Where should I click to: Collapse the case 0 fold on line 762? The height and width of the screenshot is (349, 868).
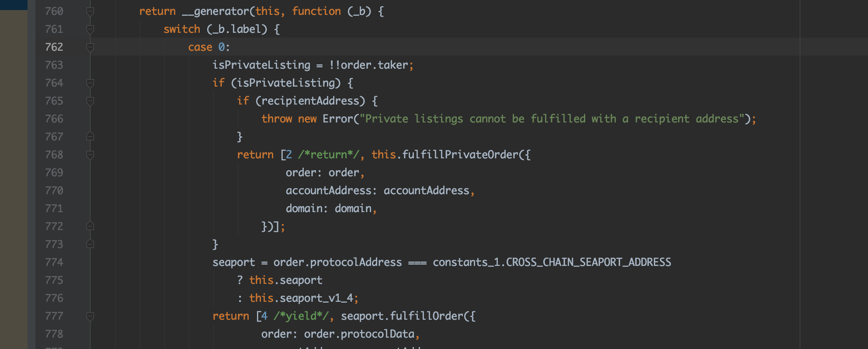[x=90, y=47]
